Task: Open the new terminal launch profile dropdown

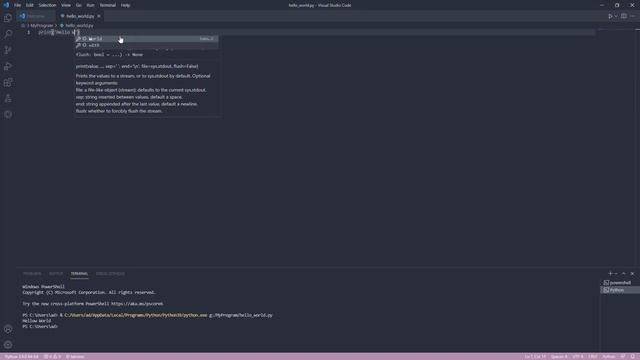Action: (x=616, y=273)
